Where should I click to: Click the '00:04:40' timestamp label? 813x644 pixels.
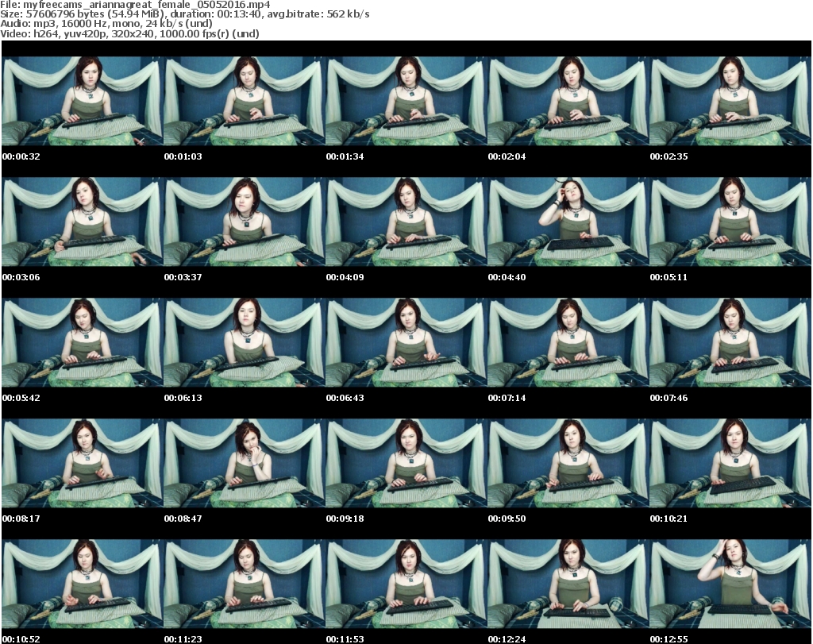pos(507,277)
